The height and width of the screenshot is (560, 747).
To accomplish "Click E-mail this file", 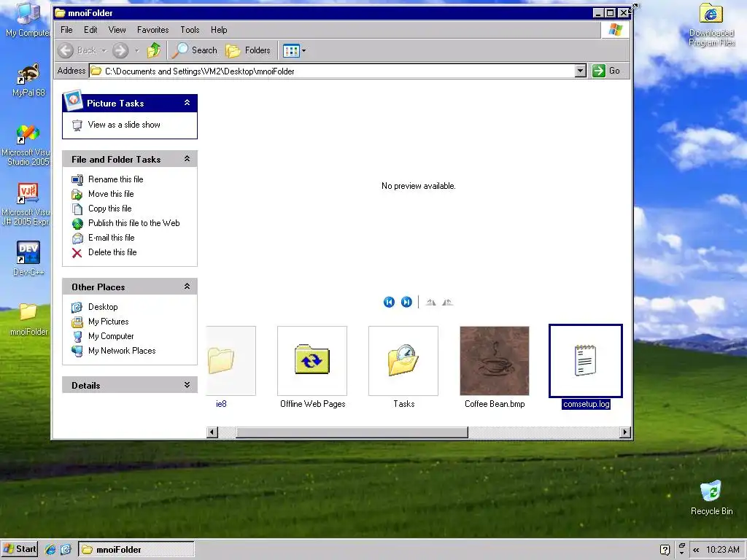I will click(x=112, y=238).
